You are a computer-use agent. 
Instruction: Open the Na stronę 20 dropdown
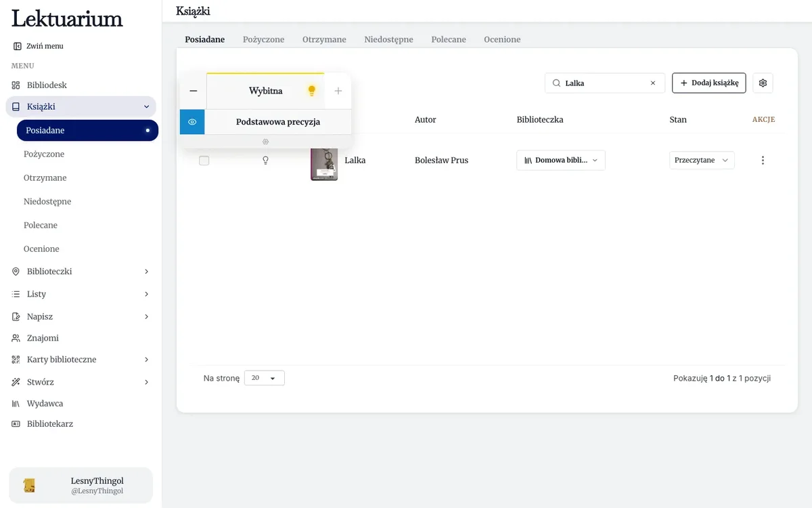265,378
